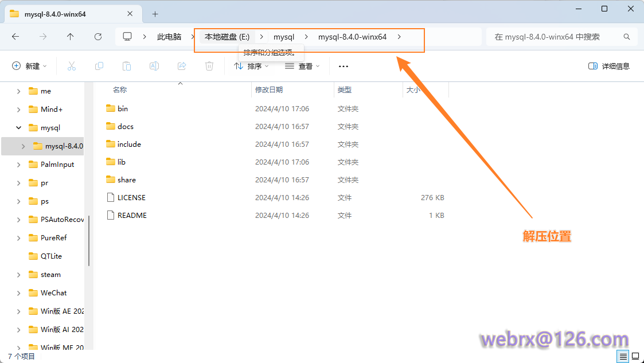Select the mysql folder in sidebar
This screenshot has height=363, width=644.
[50, 128]
